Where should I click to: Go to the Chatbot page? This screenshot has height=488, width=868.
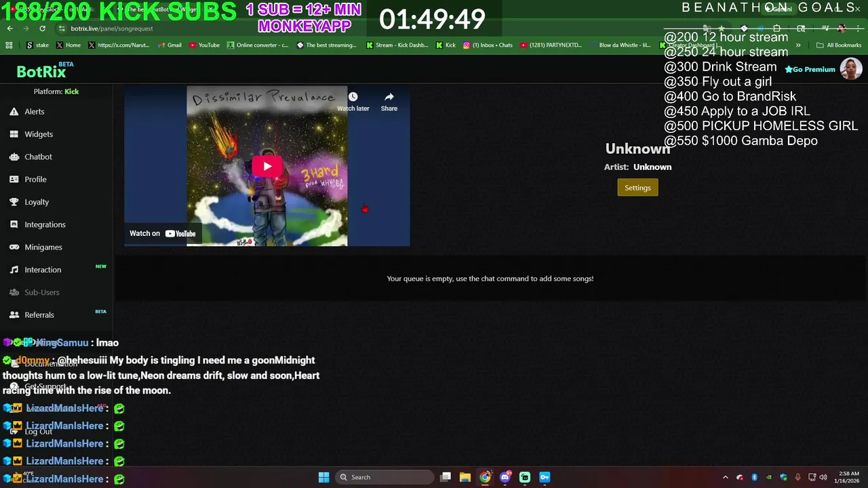click(x=38, y=157)
